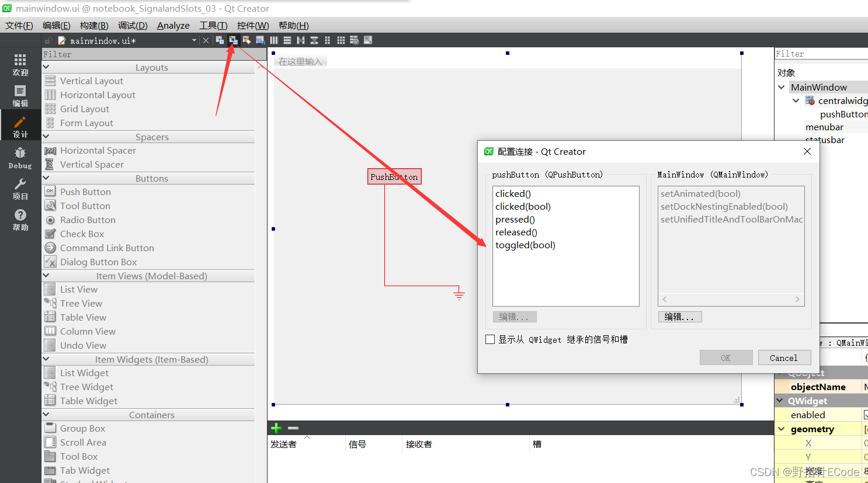Image resolution: width=868 pixels, height=483 pixels.
Task: Pick the Horizontal Spacer item
Action: point(98,150)
